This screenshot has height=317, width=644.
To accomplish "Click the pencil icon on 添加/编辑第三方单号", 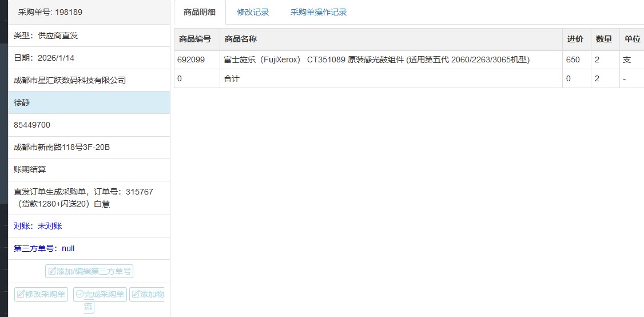I will (52, 271).
